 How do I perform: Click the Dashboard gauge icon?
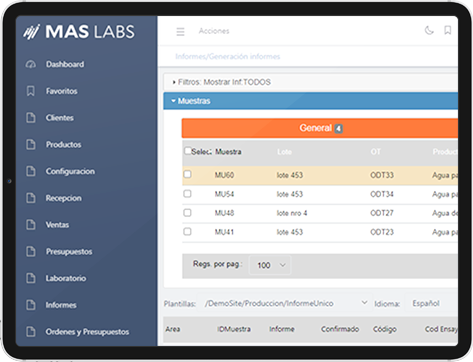click(31, 64)
